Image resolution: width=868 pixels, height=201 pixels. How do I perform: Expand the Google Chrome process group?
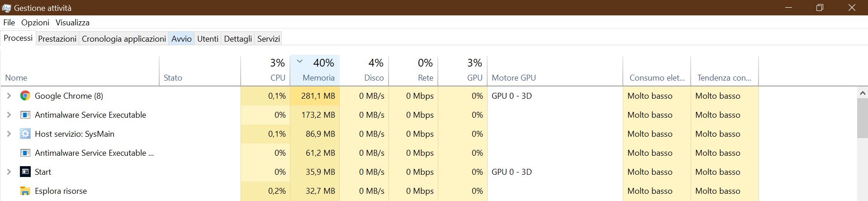[9, 96]
